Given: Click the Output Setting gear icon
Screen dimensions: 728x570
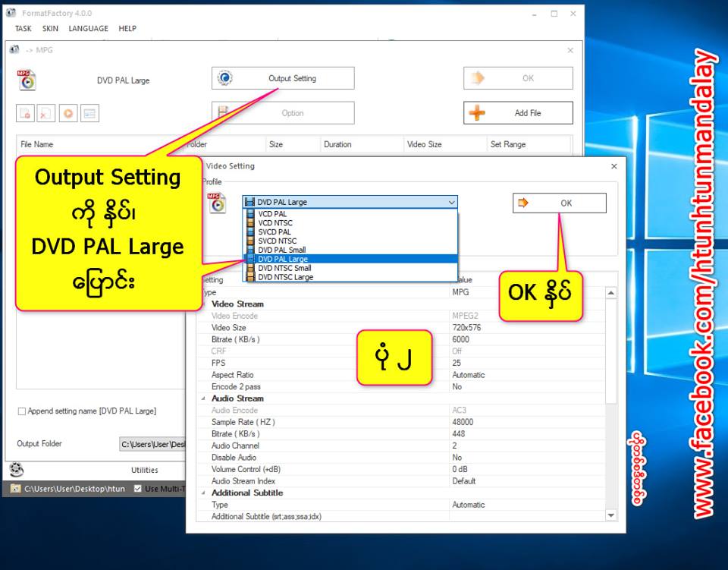Looking at the screenshot, I should point(225,78).
